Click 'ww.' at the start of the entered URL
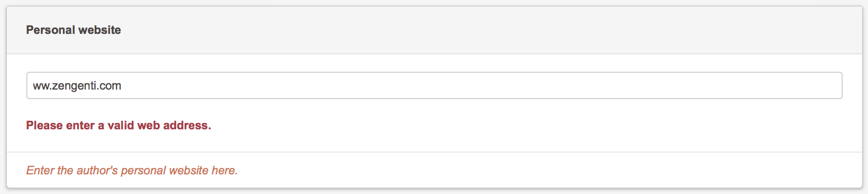This screenshot has width=868, height=194. (x=42, y=86)
